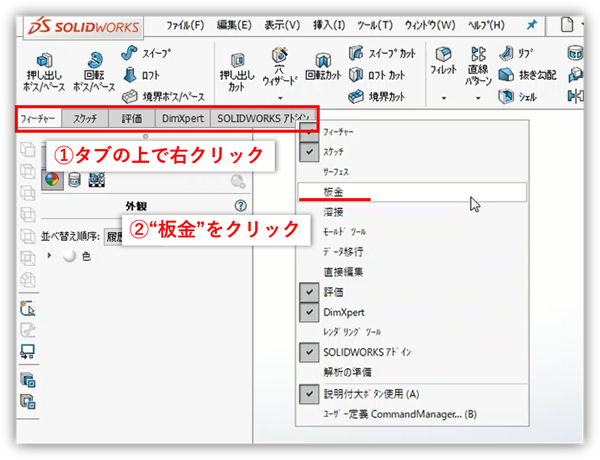Expand the 色 tree item

pyautogui.click(x=49, y=255)
